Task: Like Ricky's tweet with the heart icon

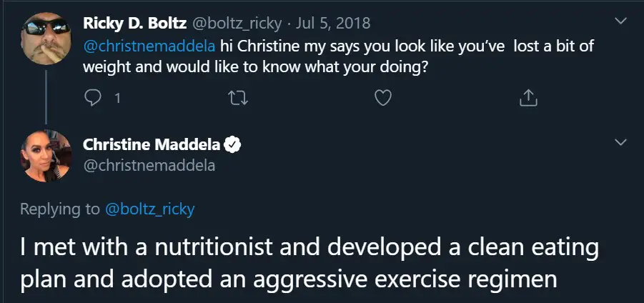Action: coord(383,98)
